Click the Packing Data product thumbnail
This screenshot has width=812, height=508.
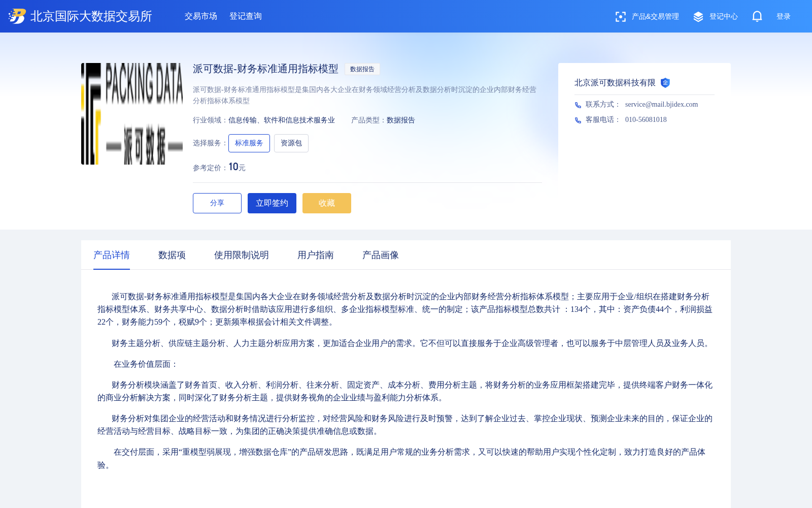pyautogui.click(x=132, y=114)
